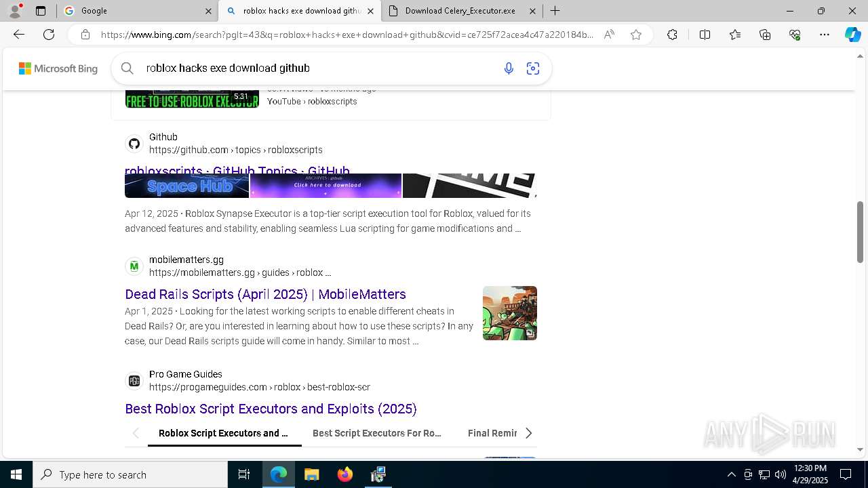
Task: Open Best Roblox Script Executors and Exploits result
Action: coord(271,409)
